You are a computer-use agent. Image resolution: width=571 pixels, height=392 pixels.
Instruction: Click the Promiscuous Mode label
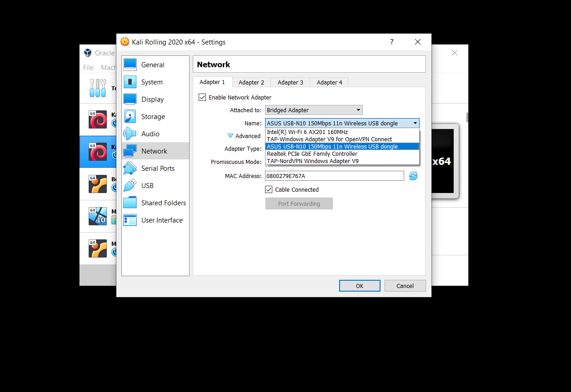coord(236,162)
